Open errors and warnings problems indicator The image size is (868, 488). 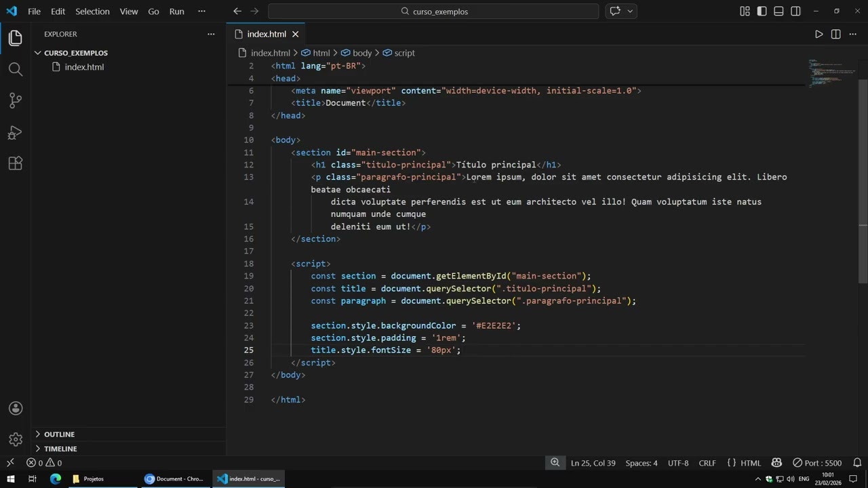[x=44, y=463]
